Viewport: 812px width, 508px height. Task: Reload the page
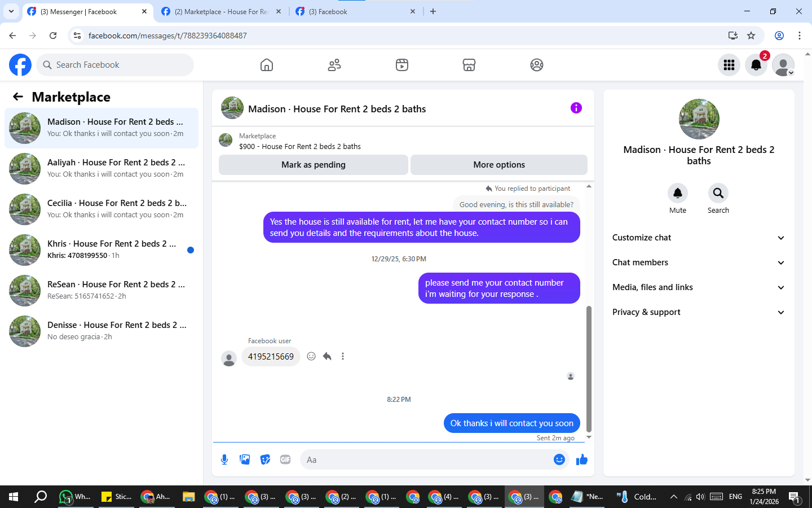click(53, 36)
